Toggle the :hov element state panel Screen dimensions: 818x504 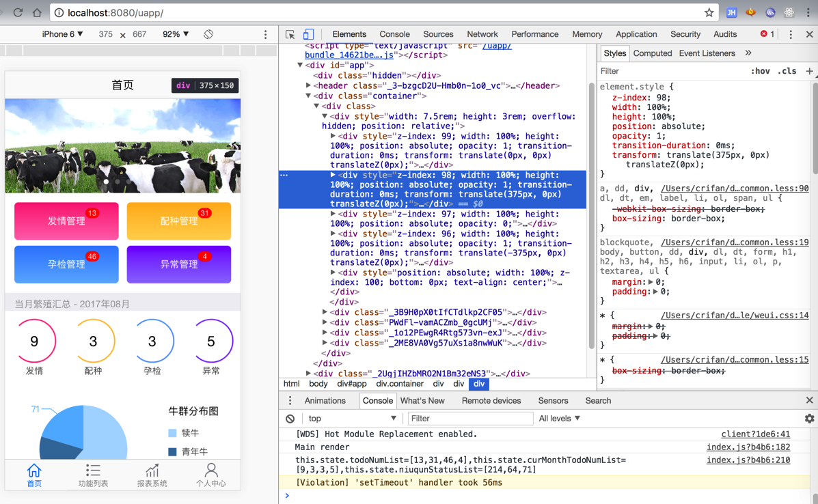click(760, 71)
